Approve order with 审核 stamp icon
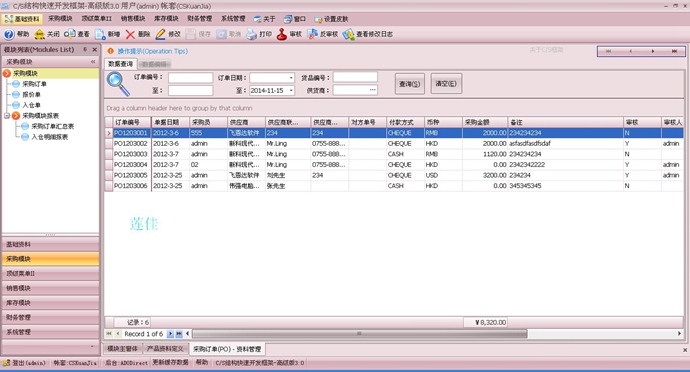The width and height of the screenshot is (690, 372). click(x=282, y=34)
